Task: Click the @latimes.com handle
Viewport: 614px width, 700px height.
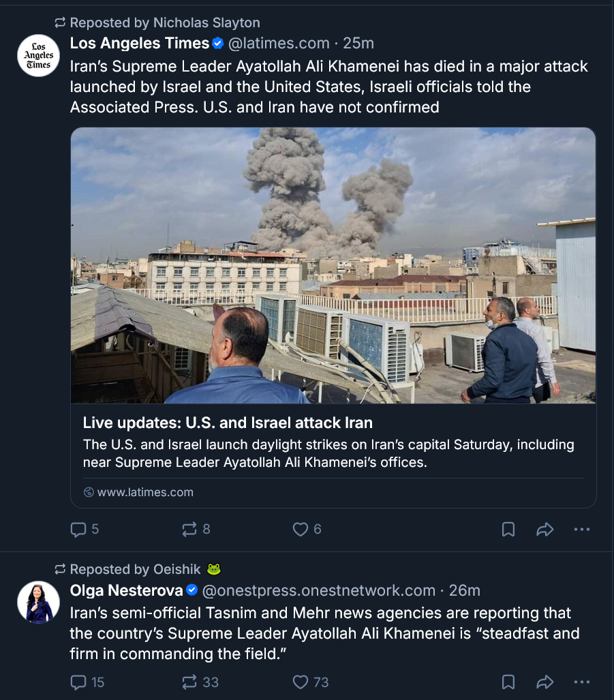Action: [278, 44]
